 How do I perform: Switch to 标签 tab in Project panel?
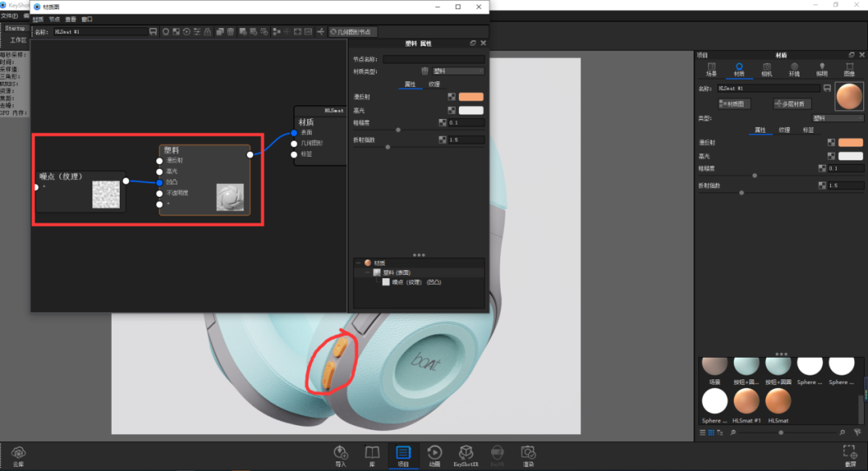pos(809,130)
